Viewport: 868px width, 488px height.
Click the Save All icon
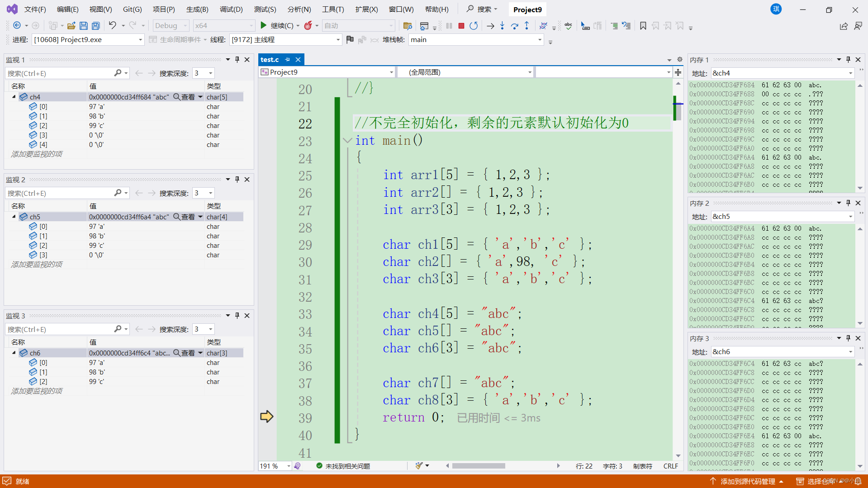point(95,26)
